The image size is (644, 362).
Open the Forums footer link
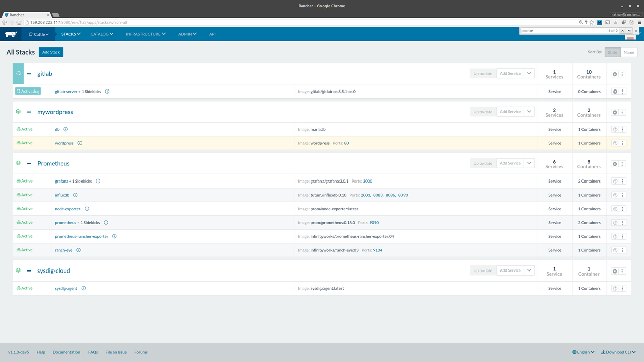click(x=141, y=352)
